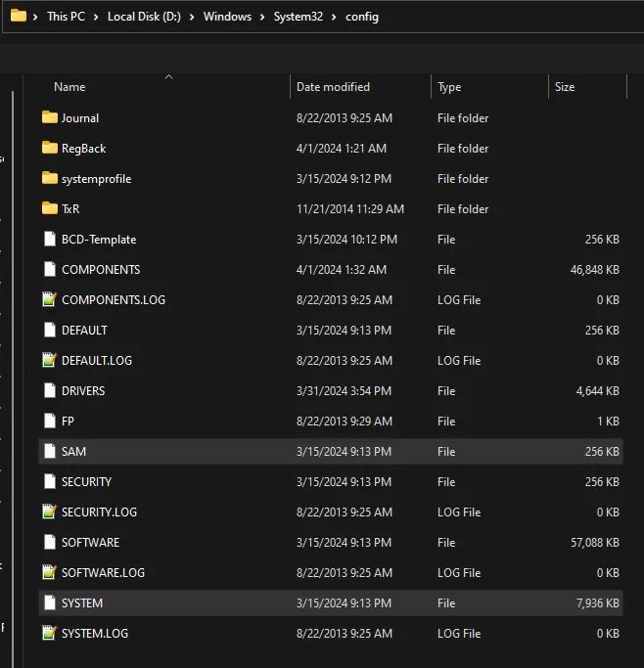
Task: Click the SOFTWARE.LOG notepad icon
Action: [50, 572]
